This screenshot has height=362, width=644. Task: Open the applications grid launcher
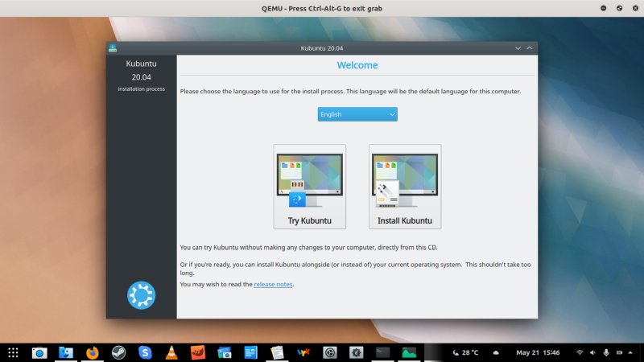(13, 352)
